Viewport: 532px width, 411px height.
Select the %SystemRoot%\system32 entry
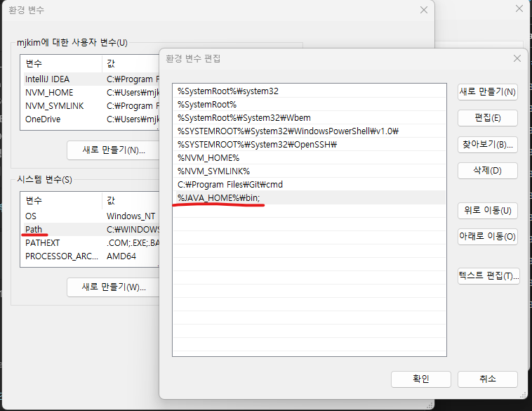(310, 91)
